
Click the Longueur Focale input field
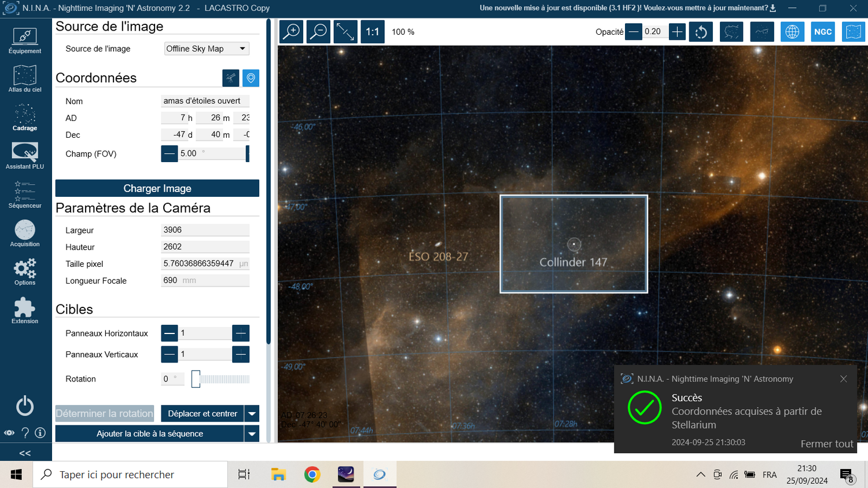pos(205,280)
